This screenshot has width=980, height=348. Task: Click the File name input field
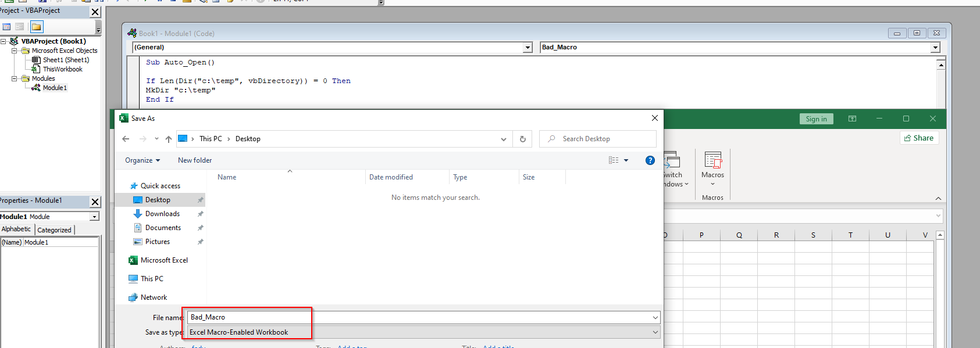[419, 317]
